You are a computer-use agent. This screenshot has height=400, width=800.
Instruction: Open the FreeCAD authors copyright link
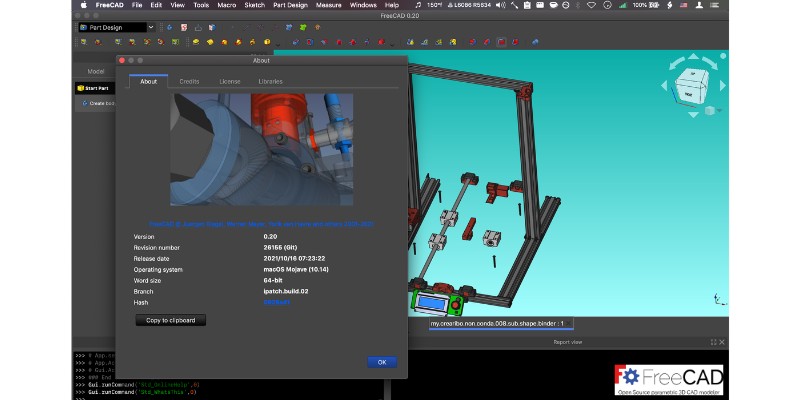(262, 224)
